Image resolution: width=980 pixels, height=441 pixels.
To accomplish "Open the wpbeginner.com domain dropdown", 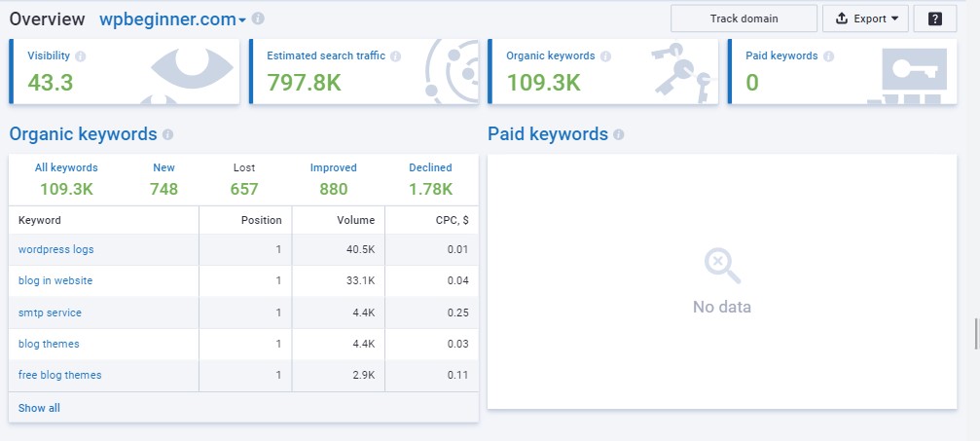I will point(172,19).
